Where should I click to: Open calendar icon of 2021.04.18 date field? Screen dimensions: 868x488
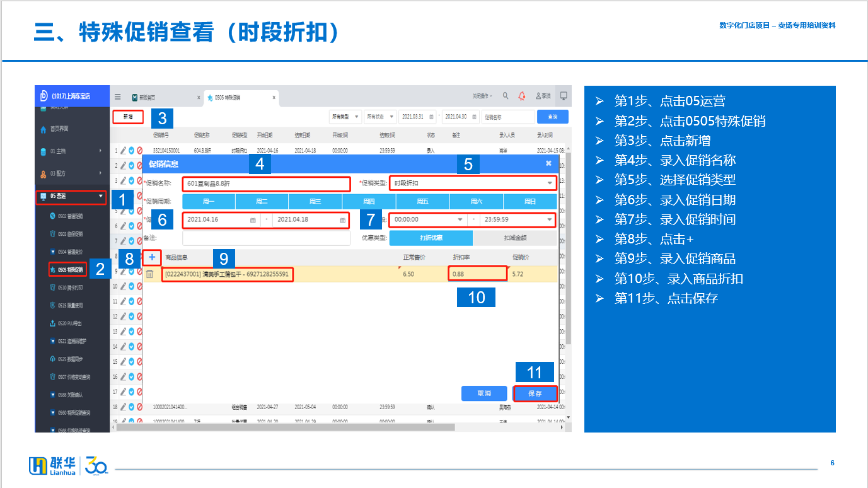343,220
